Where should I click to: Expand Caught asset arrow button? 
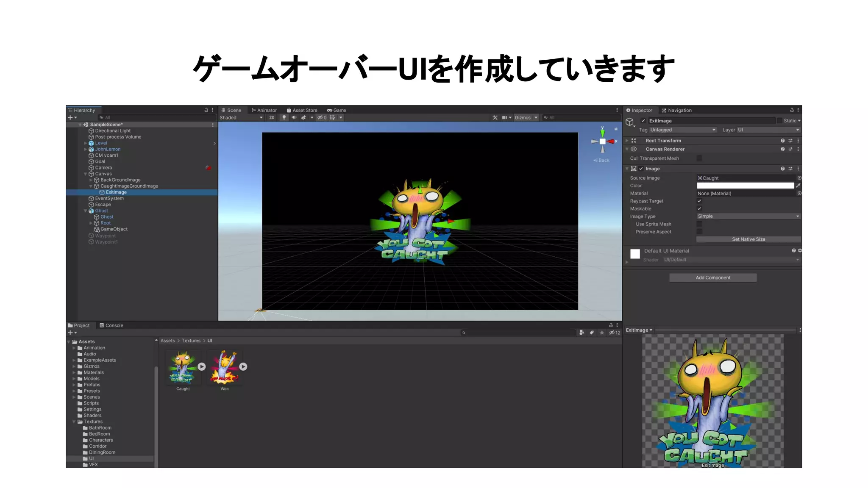tap(202, 367)
